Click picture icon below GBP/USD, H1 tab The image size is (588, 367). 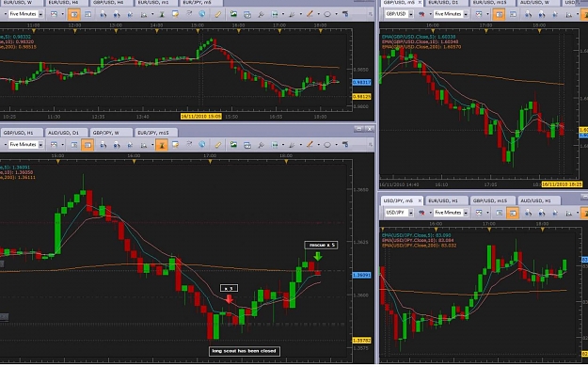pos(233,145)
